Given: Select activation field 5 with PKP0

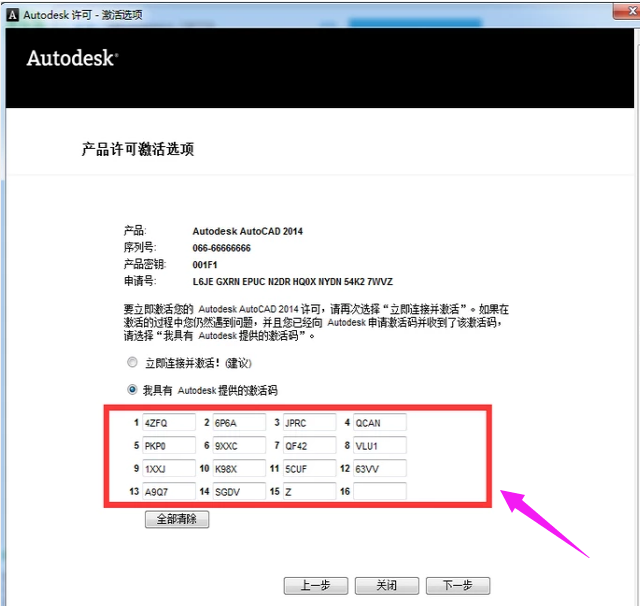Looking at the screenshot, I should pos(168,446).
